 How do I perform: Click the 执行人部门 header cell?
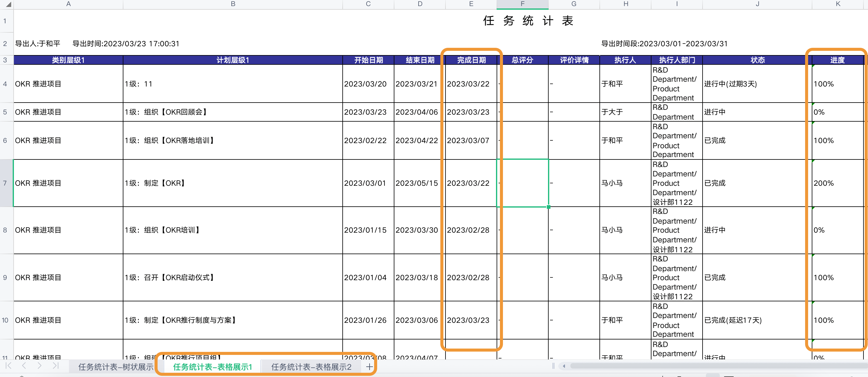tap(677, 60)
